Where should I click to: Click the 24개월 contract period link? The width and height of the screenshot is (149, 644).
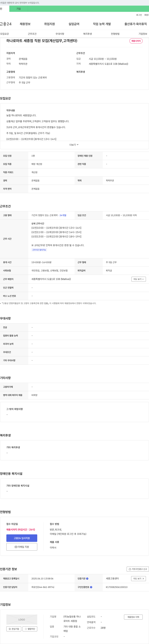[63, 215]
